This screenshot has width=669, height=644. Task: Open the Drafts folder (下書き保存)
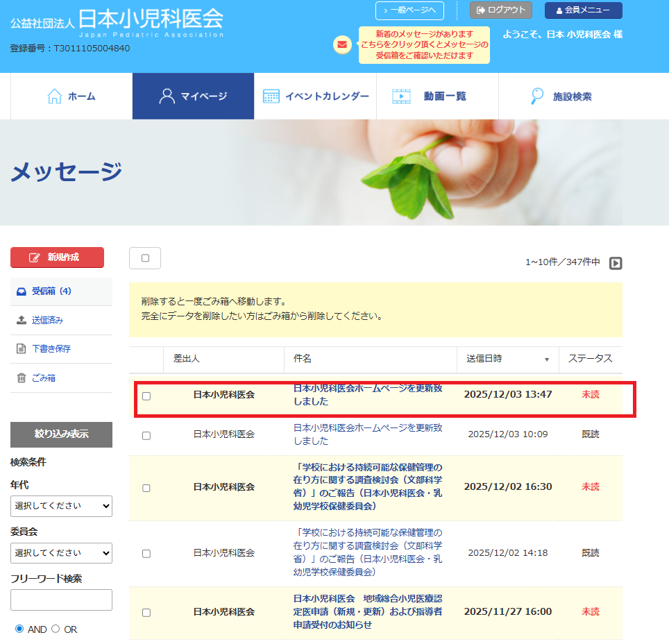51,349
